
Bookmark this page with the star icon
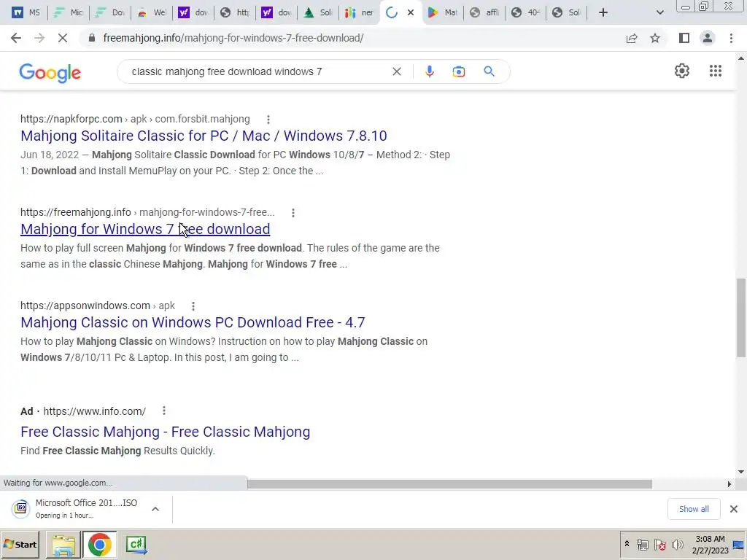click(x=655, y=38)
